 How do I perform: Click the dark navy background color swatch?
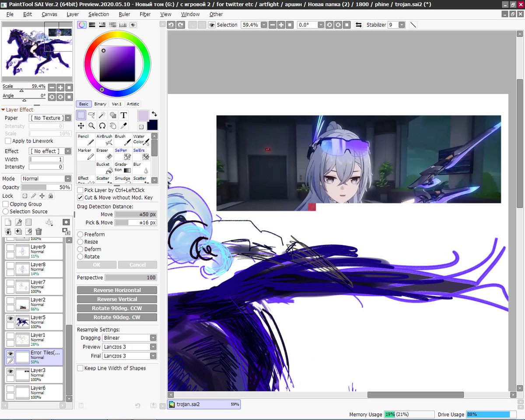152,125
